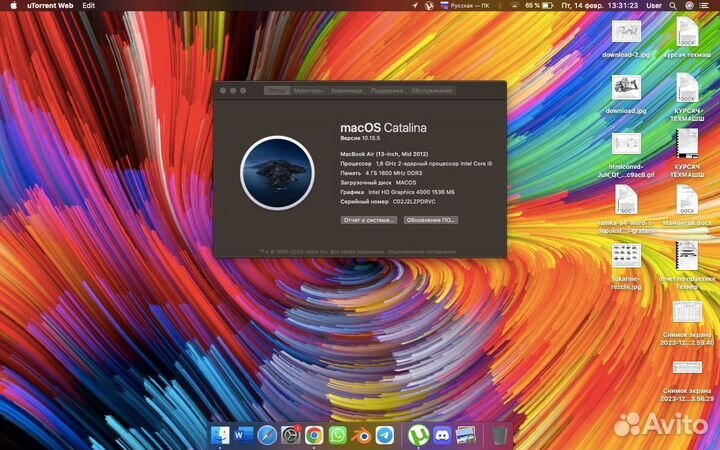Open the Обслуживание tab
This screenshot has height=450, width=720.
431,90
